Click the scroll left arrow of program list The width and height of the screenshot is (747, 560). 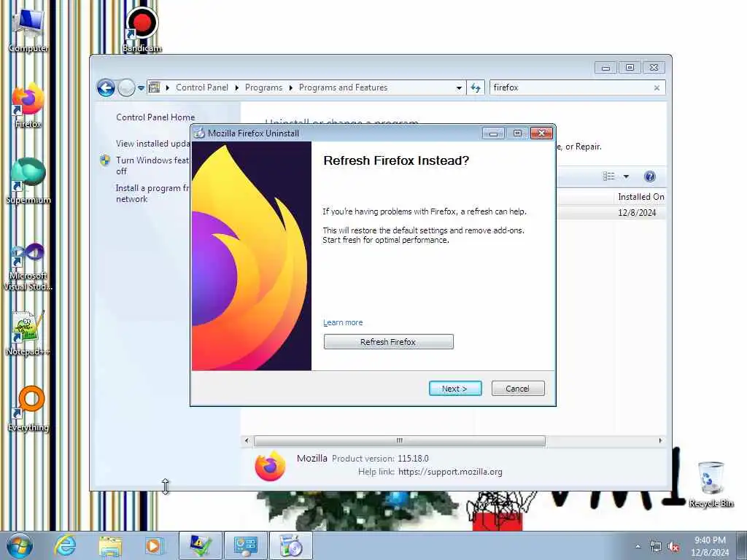(x=247, y=440)
